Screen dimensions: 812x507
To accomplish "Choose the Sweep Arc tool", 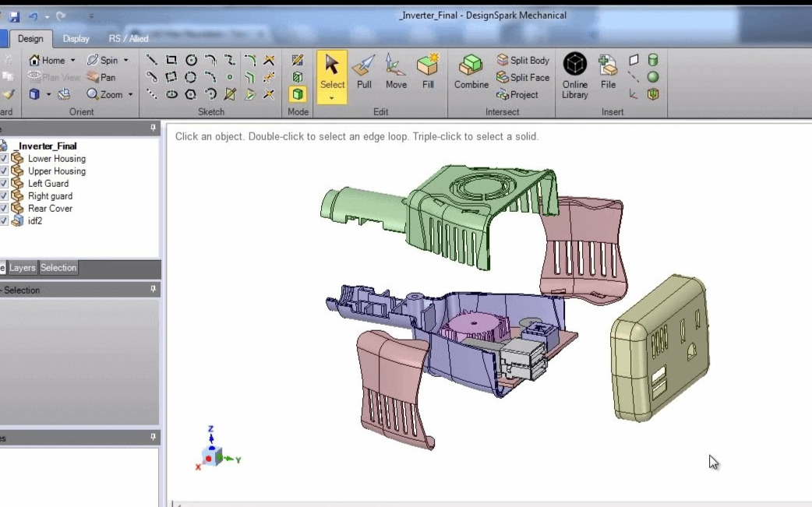I will (x=210, y=94).
